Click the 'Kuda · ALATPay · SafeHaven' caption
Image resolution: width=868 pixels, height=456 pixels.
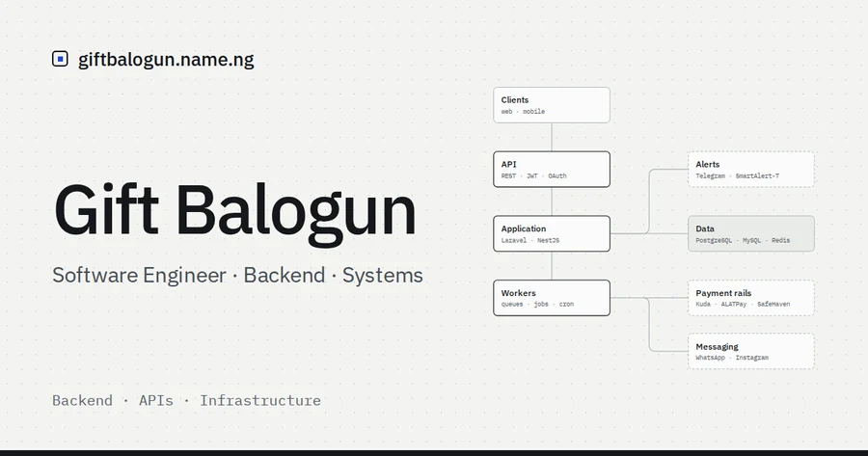(743, 304)
